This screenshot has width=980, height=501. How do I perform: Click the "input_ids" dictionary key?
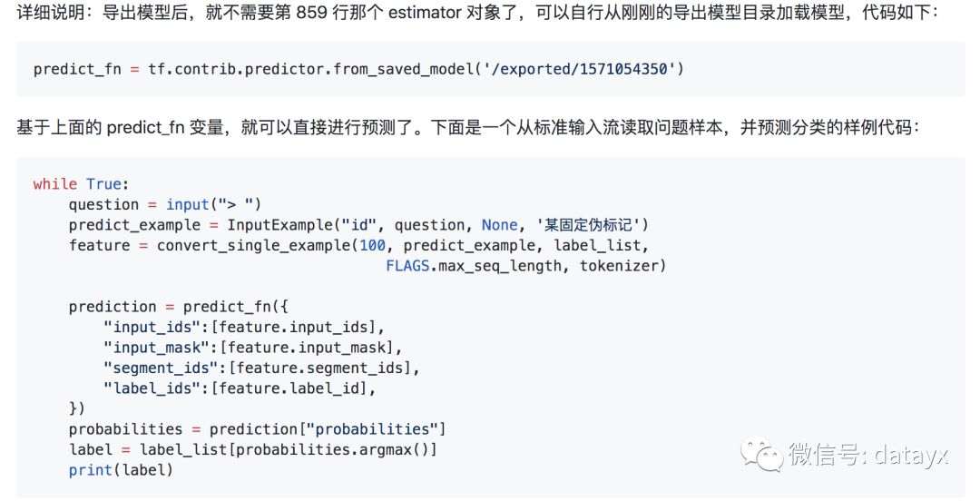[152, 327]
